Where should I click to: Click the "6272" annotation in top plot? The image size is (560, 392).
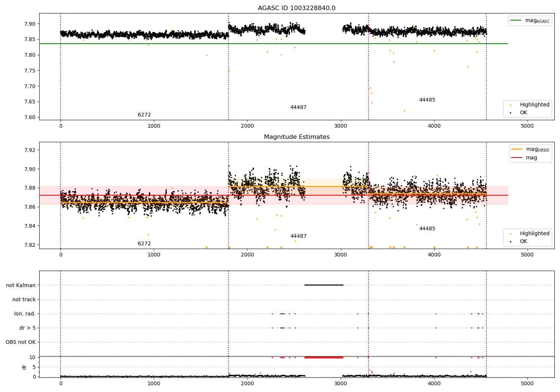click(x=144, y=115)
